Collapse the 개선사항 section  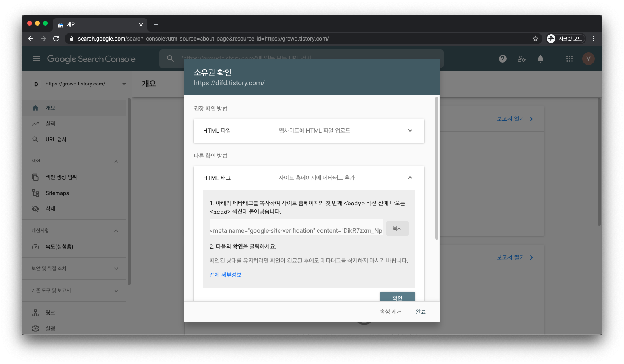click(x=116, y=231)
